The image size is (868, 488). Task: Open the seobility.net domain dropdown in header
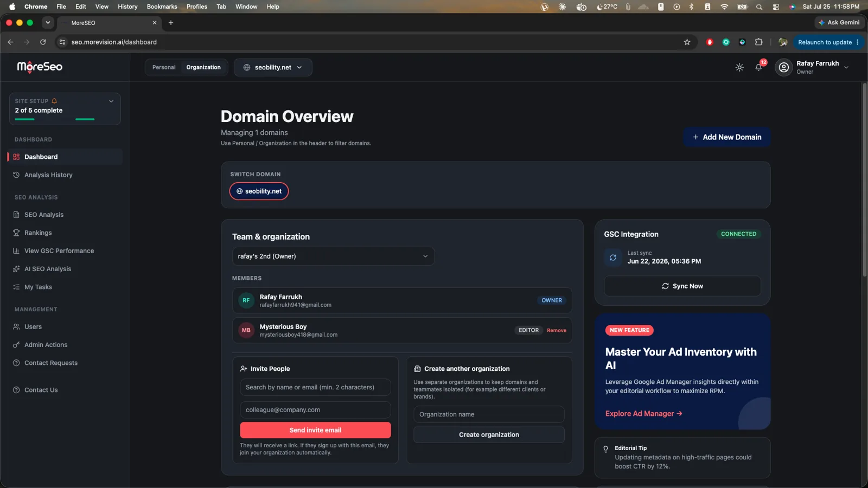click(x=273, y=67)
